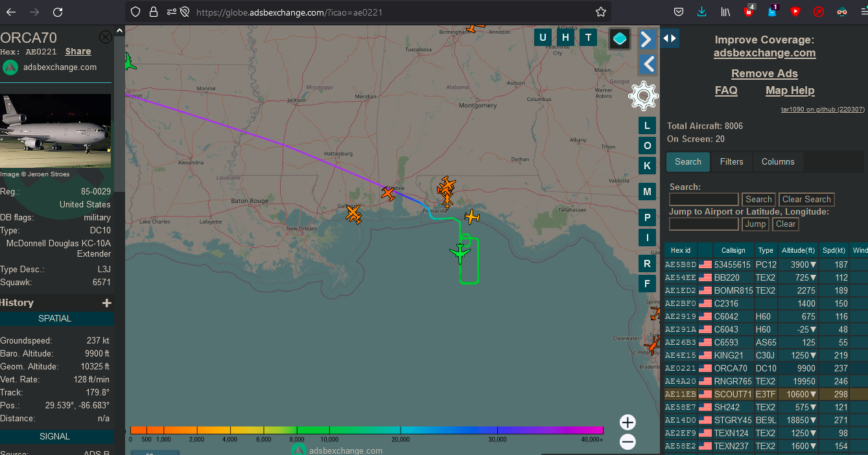The width and height of the screenshot is (868, 455).
Task: Zoom out the map
Action: pos(628,442)
